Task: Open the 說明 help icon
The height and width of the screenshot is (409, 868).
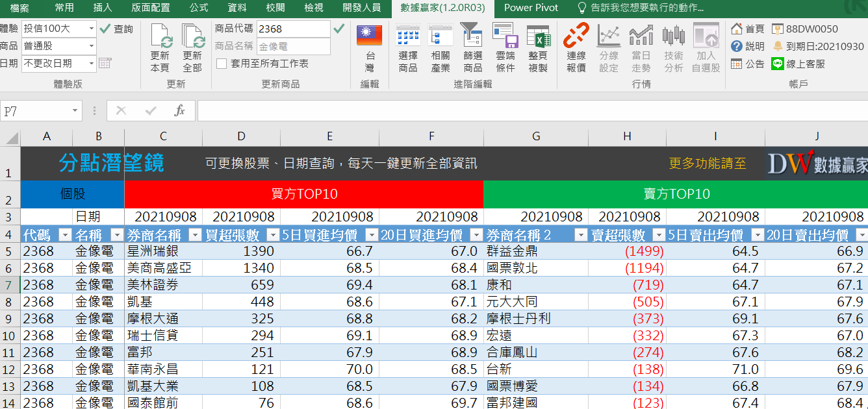Action: pos(737,46)
